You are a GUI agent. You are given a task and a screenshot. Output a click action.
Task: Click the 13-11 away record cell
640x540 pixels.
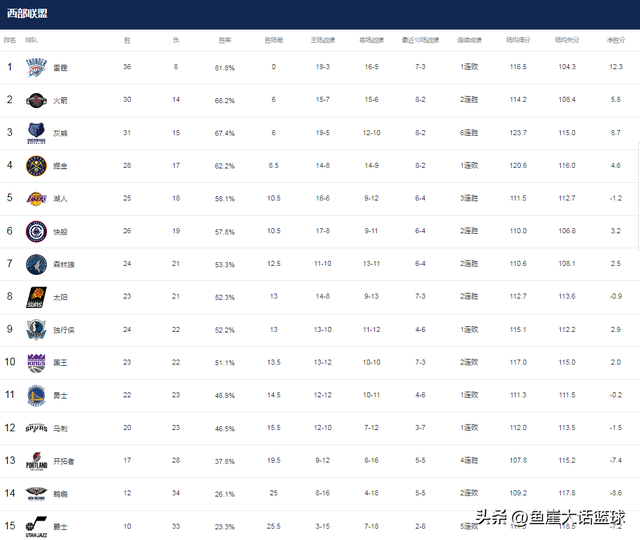tap(371, 264)
